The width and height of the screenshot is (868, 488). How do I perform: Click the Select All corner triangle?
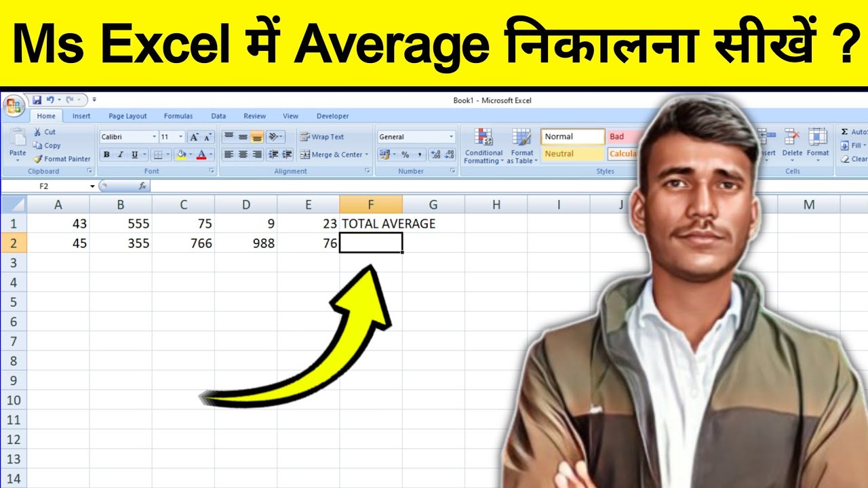coord(14,204)
